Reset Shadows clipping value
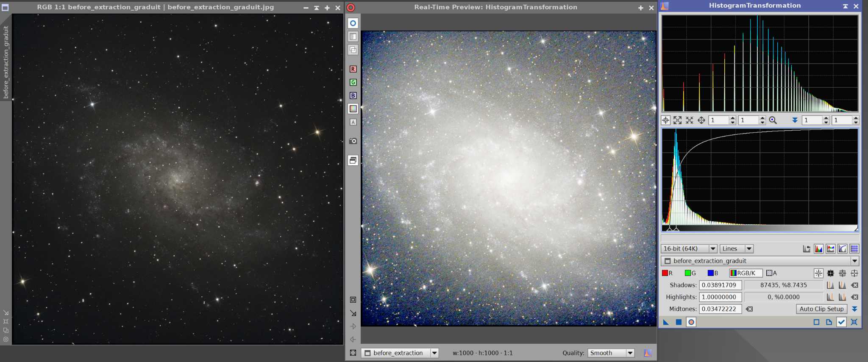This screenshot has width=868, height=362. (x=854, y=285)
